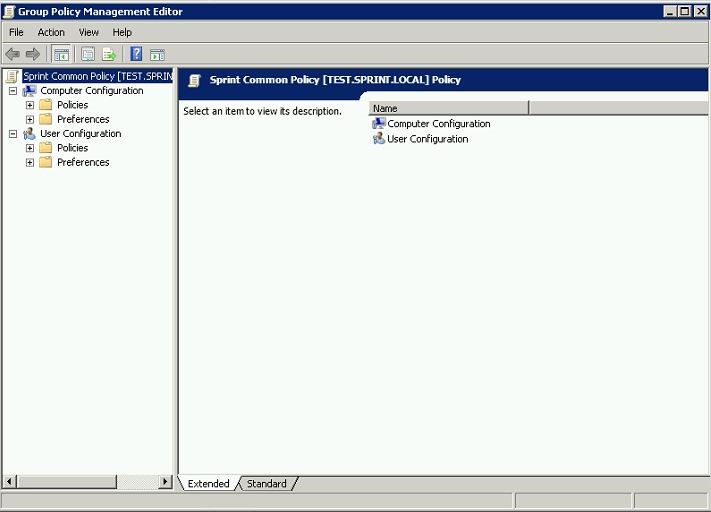Switch to the Standard tab
The image size is (711, 512).
267,483
